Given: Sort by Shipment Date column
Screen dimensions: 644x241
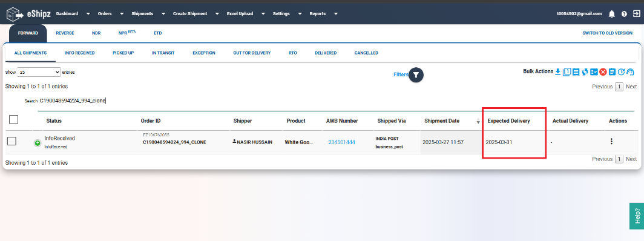Looking at the screenshot, I should (x=441, y=120).
